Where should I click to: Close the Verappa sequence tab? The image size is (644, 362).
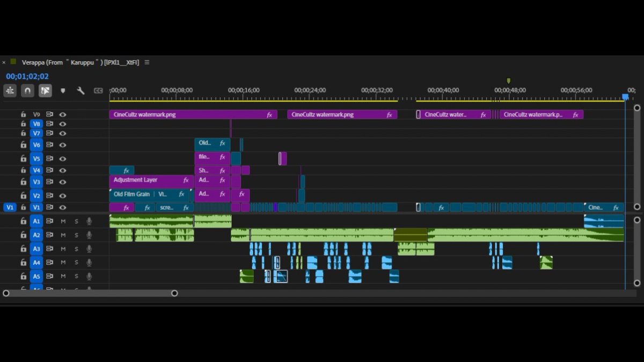point(4,62)
